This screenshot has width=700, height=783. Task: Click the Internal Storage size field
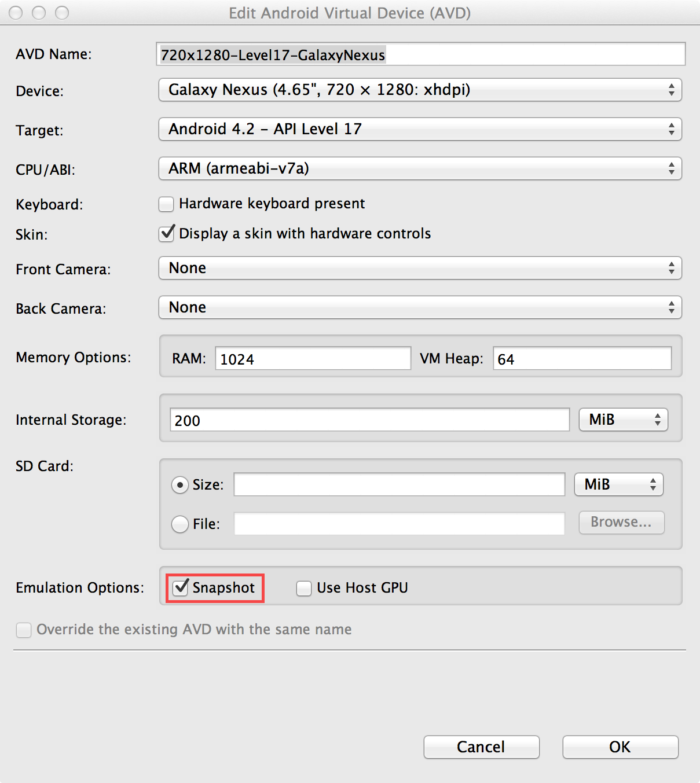pyautogui.click(x=370, y=420)
